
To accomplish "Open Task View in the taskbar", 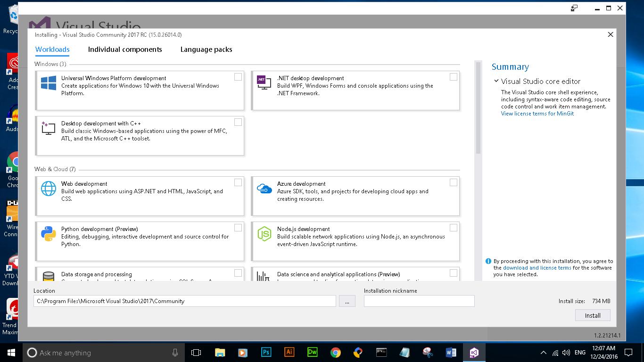I will pos(196,353).
